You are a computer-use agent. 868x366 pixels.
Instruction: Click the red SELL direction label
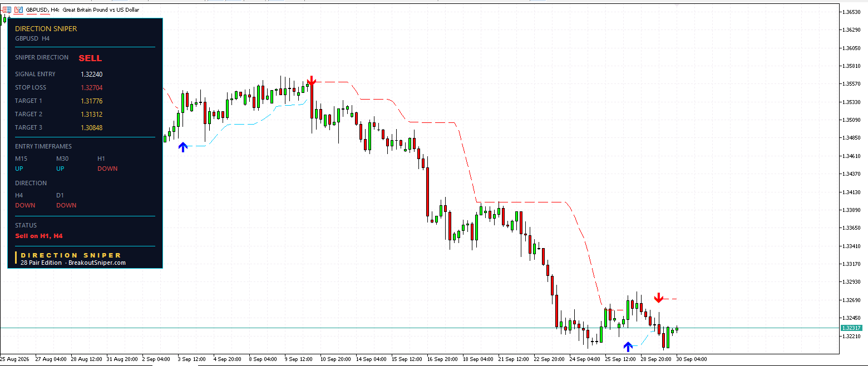(90, 58)
